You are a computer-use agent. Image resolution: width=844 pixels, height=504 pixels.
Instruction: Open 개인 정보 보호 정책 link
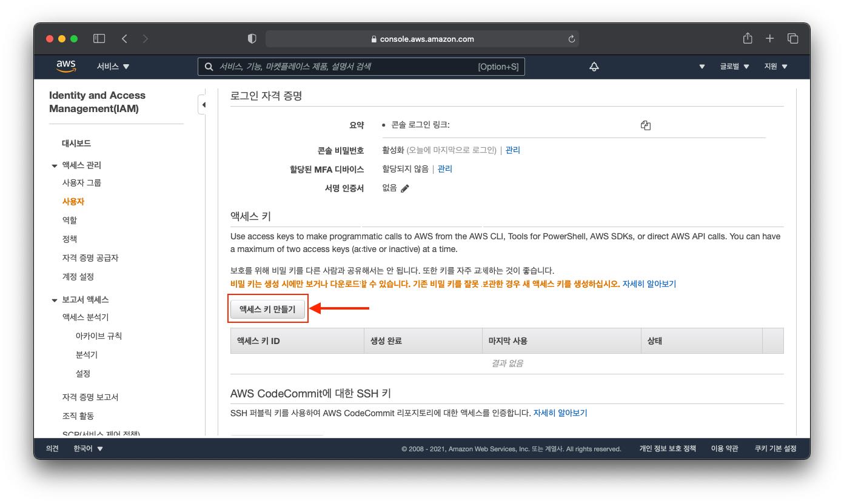point(668,449)
